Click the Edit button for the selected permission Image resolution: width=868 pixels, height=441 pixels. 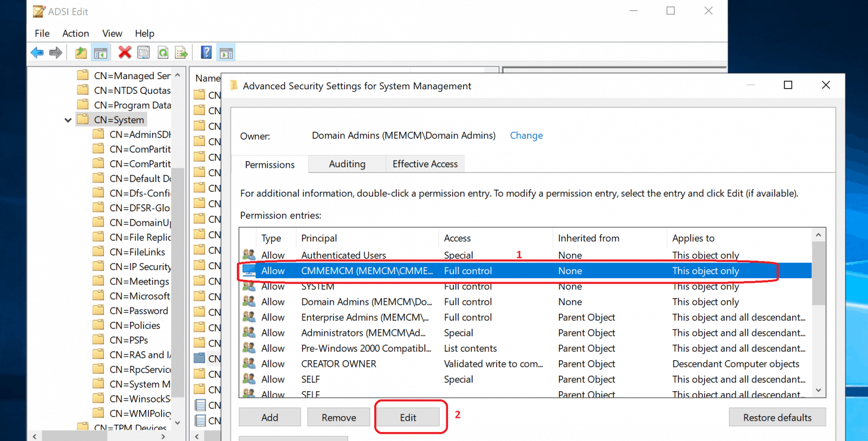[409, 417]
